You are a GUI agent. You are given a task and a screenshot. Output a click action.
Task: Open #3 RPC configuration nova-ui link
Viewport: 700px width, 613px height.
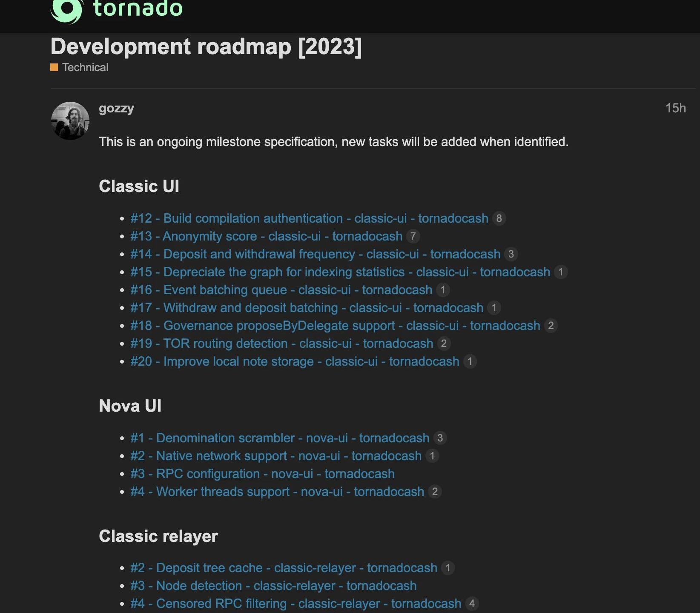pos(262,474)
